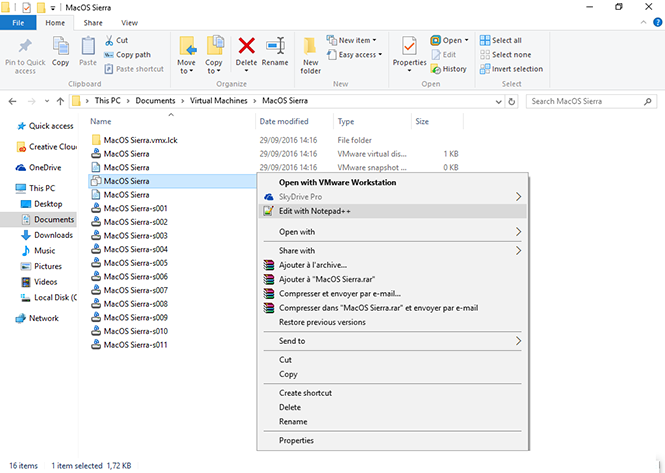The height and width of the screenshot is (473, 665).
Task: Click Copy path in Clipboard group
Action: tap(127, 55)
